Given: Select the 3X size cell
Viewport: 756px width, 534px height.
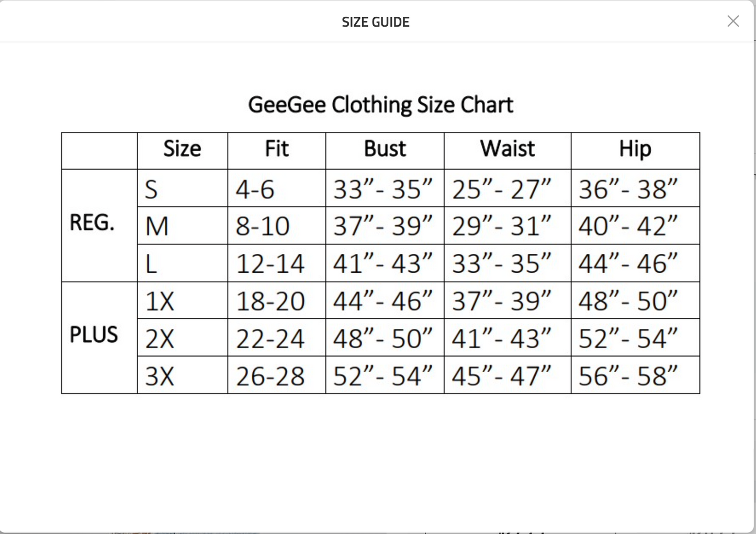Looking at the screenshot, I should [160, 376].
